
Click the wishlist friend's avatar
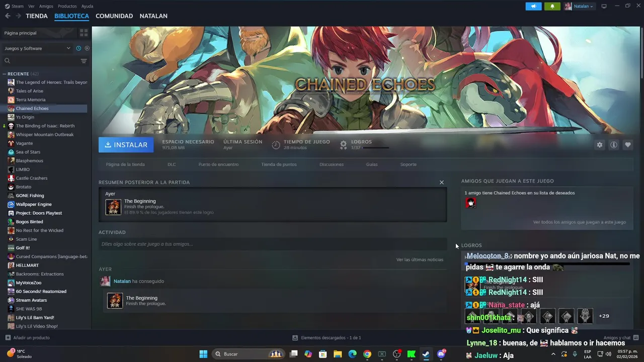pyautogui.click(x=471, y=203)
